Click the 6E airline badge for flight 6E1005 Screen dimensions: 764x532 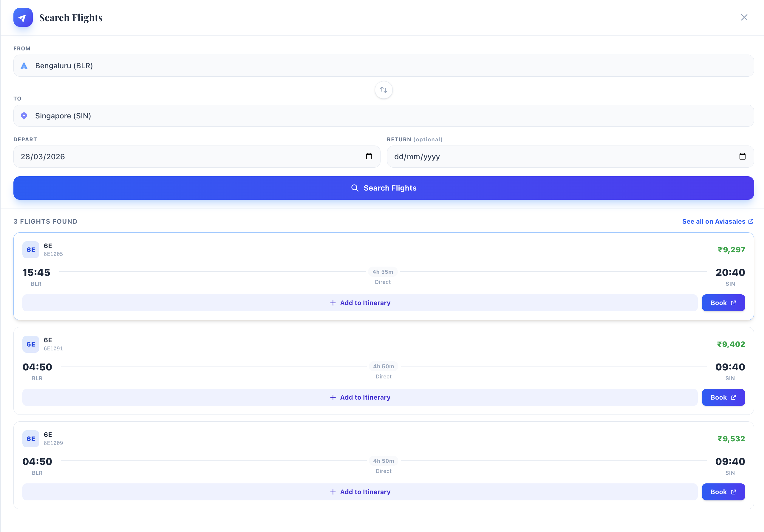click(x=31, y=250)
